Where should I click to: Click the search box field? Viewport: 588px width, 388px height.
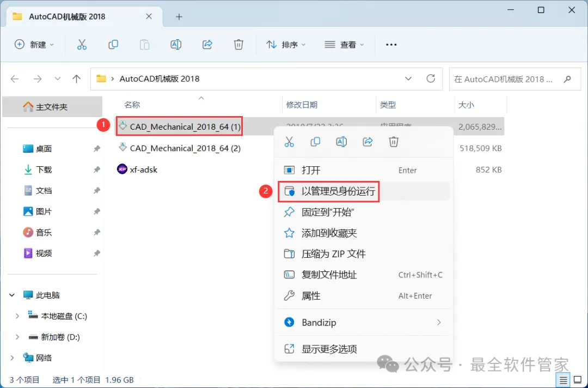(516, 79)
